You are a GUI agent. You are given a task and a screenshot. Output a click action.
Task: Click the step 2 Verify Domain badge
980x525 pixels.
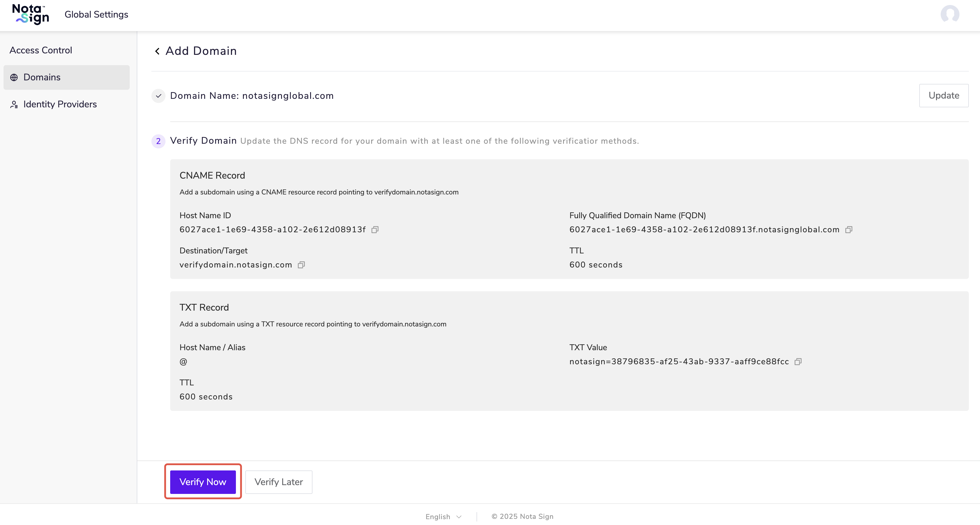coord(158,141)
